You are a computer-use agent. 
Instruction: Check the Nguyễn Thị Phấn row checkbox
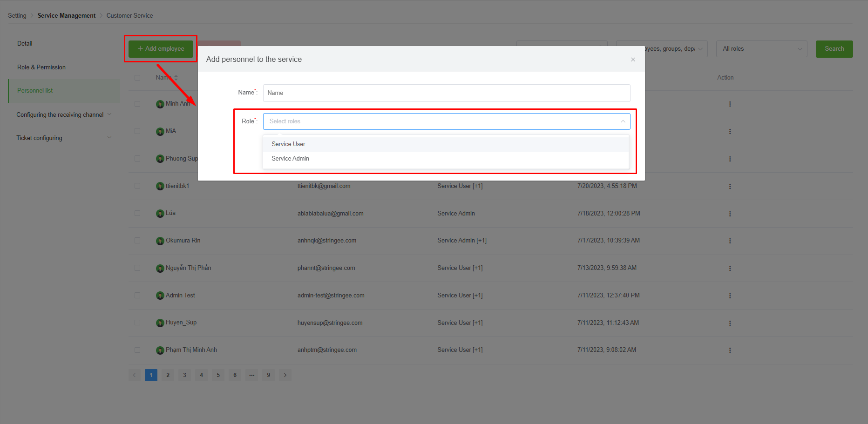pyautogui.click(x=137, y=268)
